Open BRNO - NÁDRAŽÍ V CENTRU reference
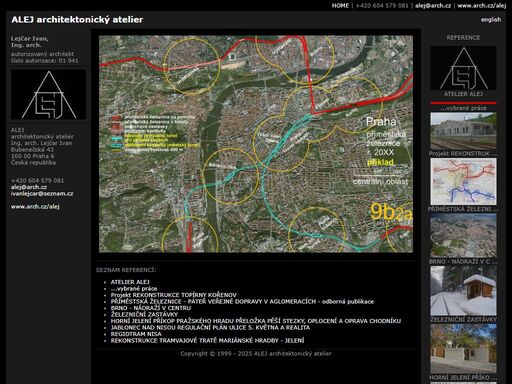The image size is (512, 384). (151, 308)
